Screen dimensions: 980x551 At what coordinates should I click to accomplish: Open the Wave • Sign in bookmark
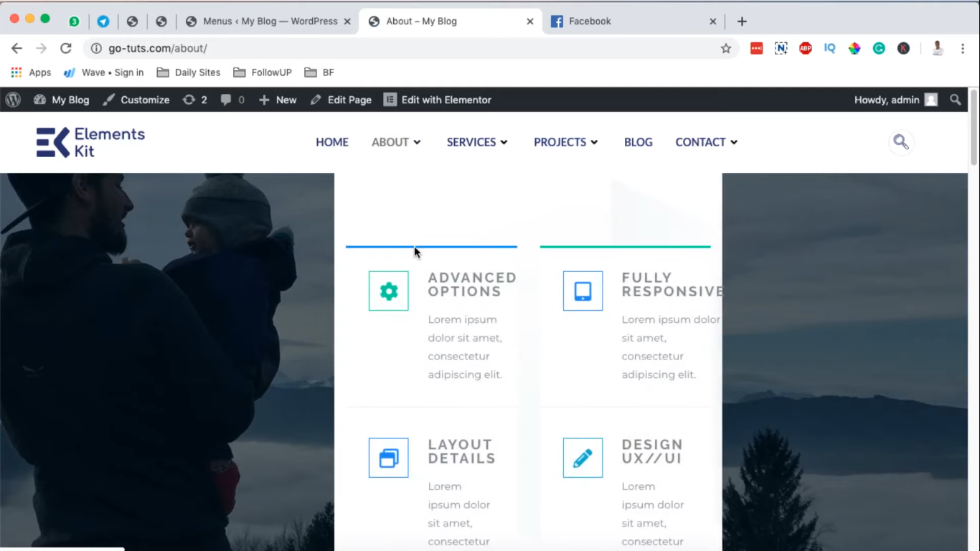[103, 72]
